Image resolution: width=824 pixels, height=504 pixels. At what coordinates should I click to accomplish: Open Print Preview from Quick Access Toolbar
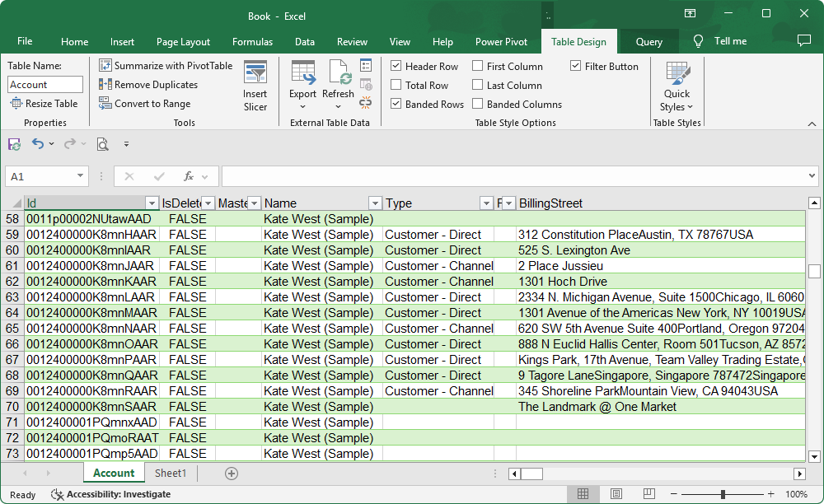102,143
